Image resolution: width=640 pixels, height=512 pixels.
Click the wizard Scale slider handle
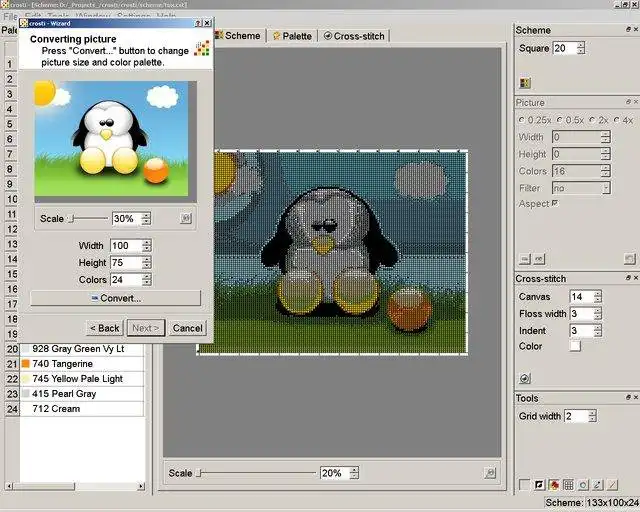click(x=71, y=218)
